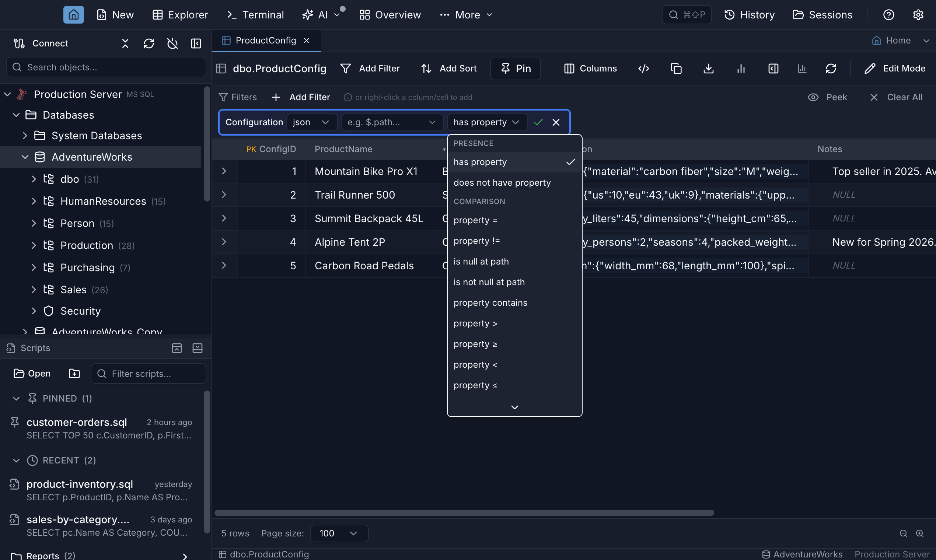Create a new scripts folder icon
Image resolution: width=936 pixels, height=560 pixels.
click(x=74, y=373)
